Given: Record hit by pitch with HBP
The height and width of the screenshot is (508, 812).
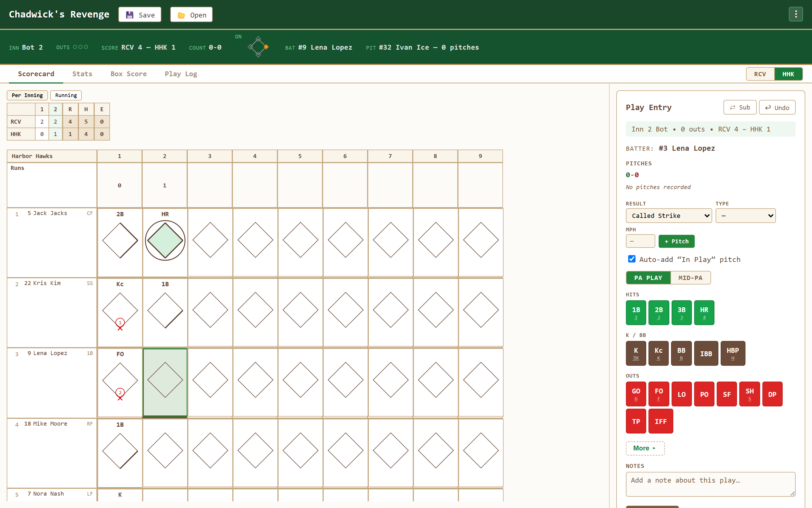Looking at the screenshot, I should pos(733,353).
